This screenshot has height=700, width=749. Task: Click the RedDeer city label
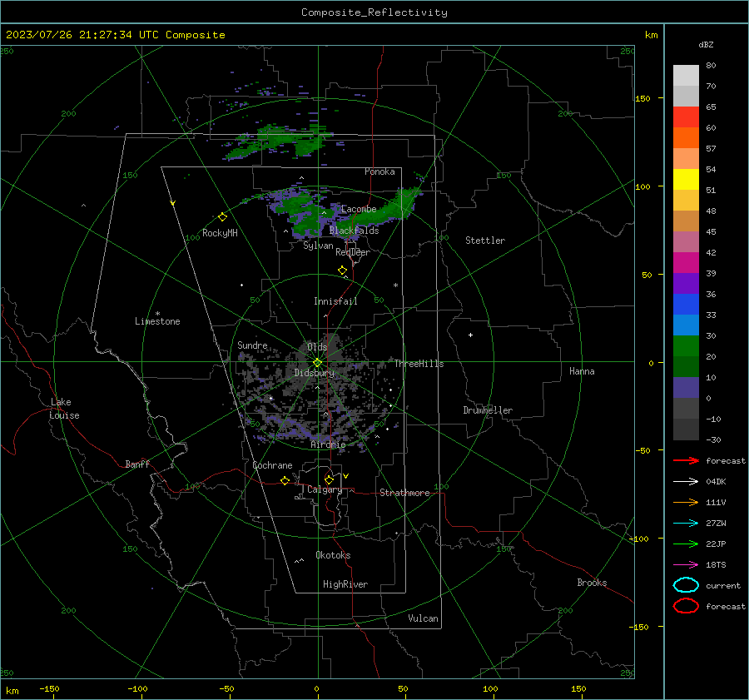tap(353, 252)
